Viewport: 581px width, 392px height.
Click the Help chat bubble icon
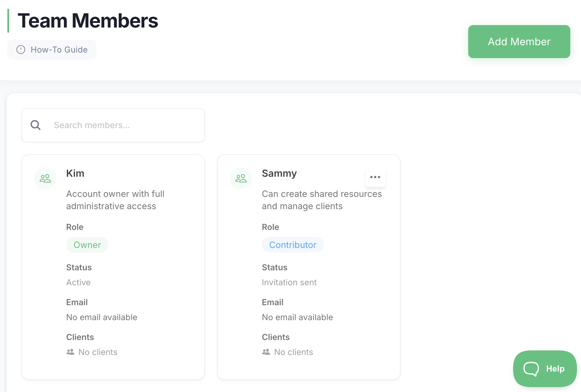coord(531,369)
